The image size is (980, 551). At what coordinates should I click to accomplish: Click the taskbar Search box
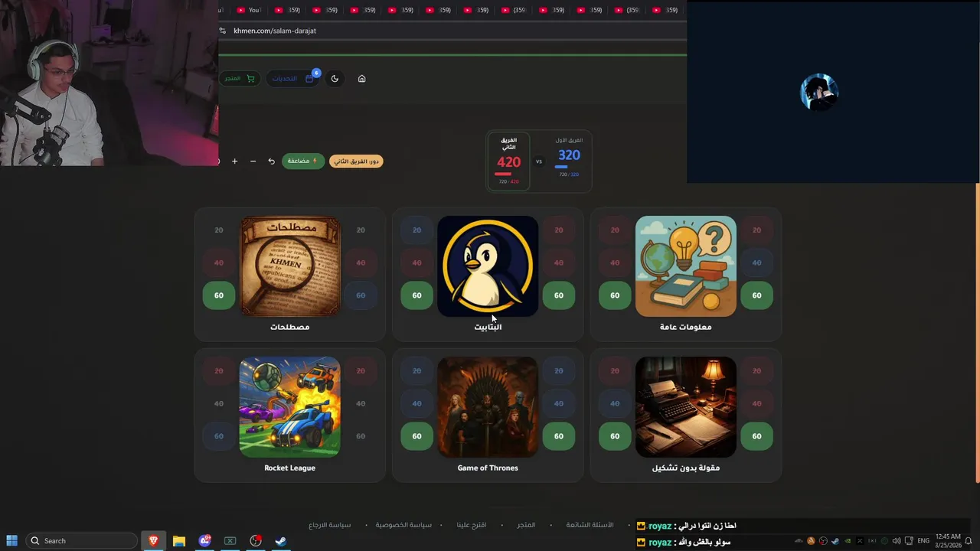click(x=82, y=540)
